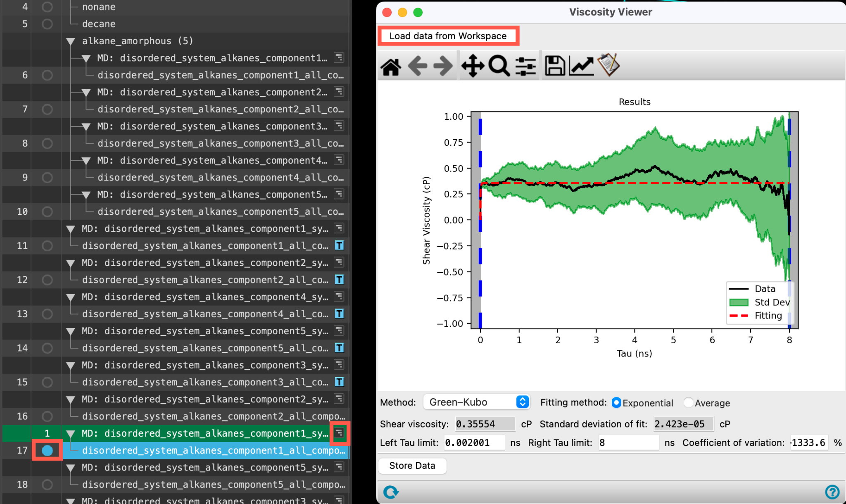Viewport: 846px width, 504px height.
Task: Click the back arrow in plot toolbar
Action: (x=417, y=66)
